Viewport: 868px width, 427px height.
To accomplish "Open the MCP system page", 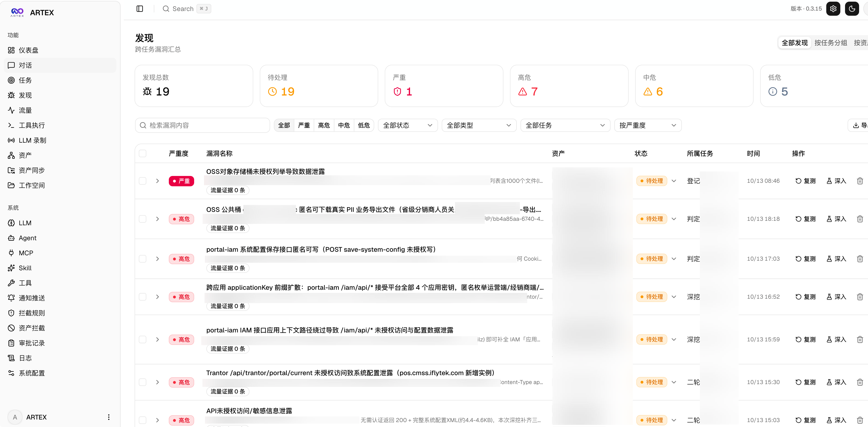I will (60, 253).
